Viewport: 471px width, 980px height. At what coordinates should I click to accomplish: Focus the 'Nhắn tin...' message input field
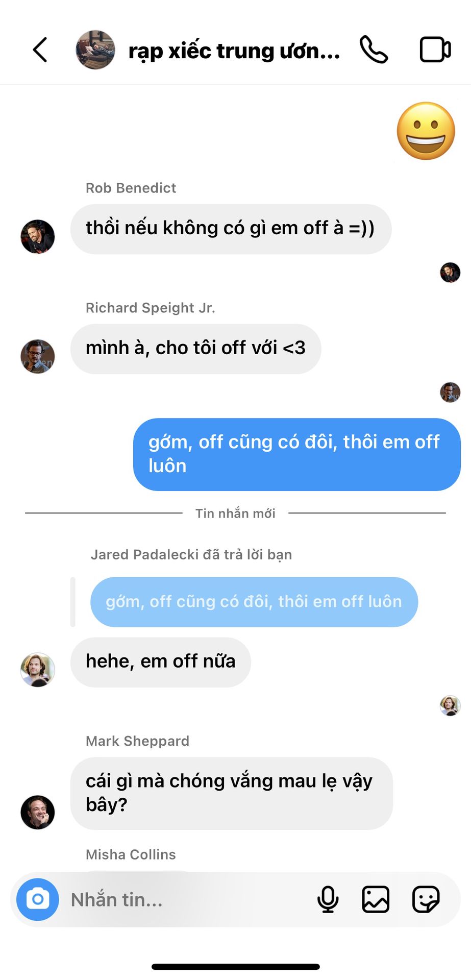tap(186, 899)
